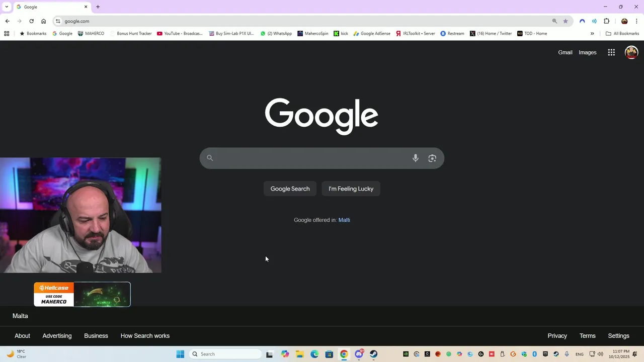644x362 pixels.
Task: Click the Hellcase MAHERCO promo banner
Action: click(82, 294)
